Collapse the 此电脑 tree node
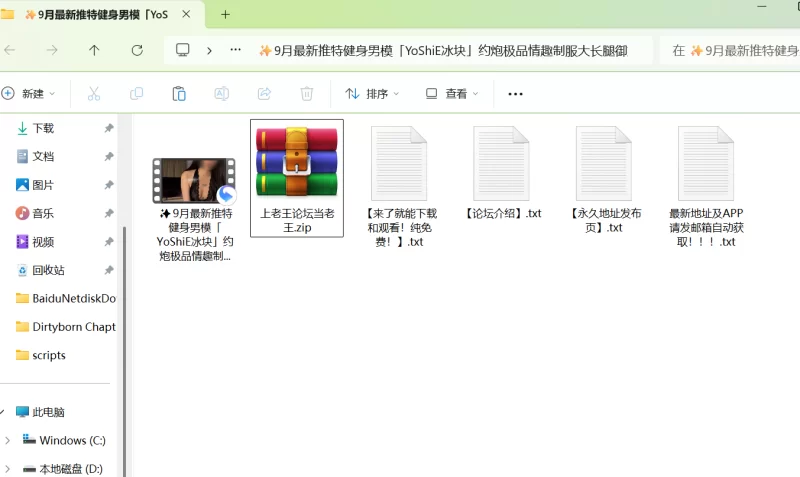This screenshot has height=477, width=800. coord(3,412)
